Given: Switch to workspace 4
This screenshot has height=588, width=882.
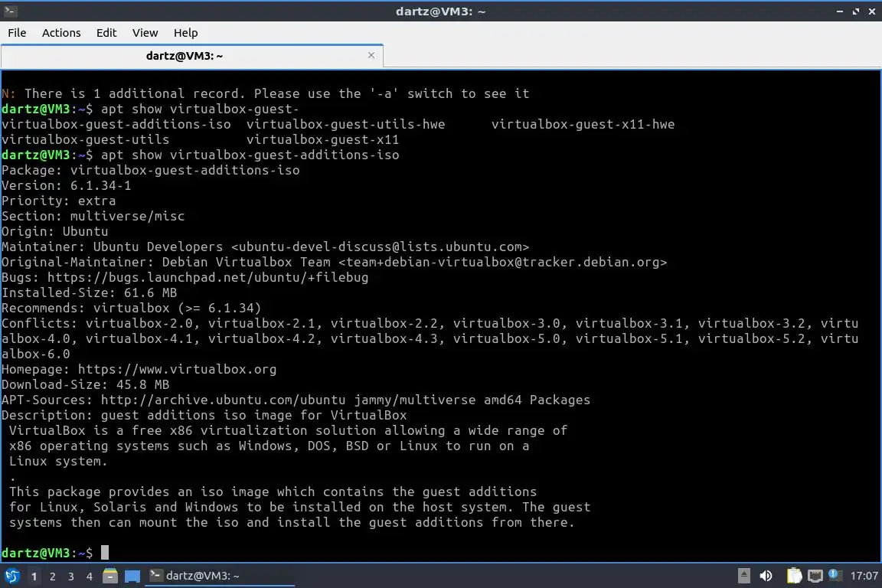Looking at the screenshot, I should pyautogui.click(x=90, y=577).
